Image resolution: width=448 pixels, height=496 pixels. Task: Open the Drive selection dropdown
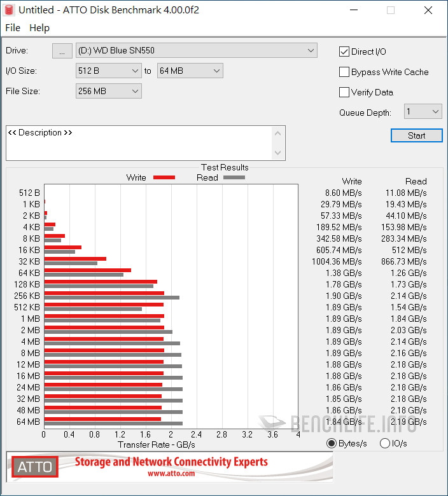pyautogui.click(x=196, y=51)
